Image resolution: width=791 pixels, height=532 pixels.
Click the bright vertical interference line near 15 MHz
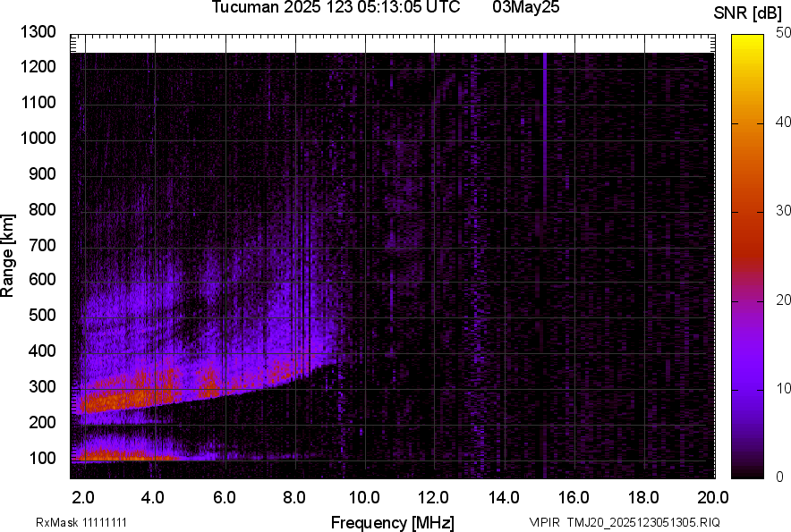(x=545, y=265)
